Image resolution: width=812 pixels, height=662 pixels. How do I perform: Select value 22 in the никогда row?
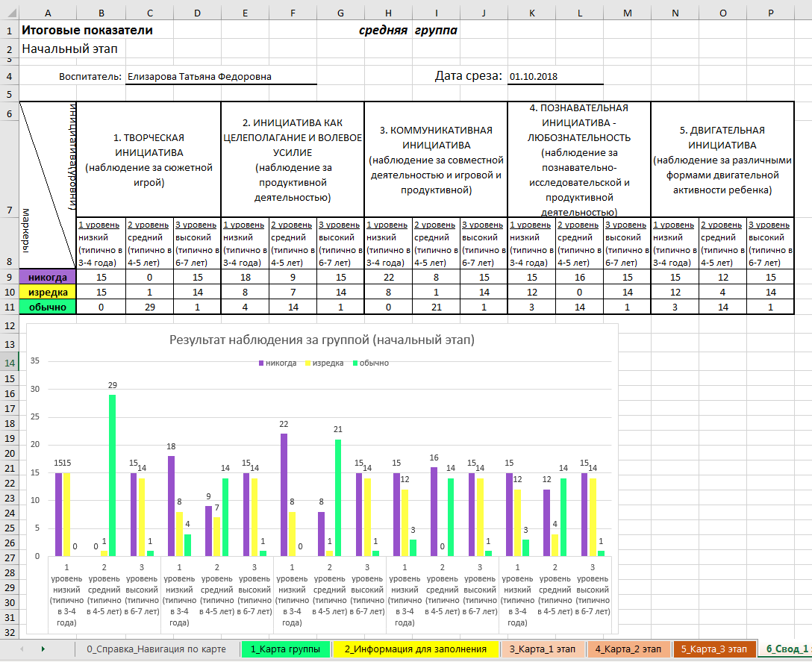click(388, 277)
